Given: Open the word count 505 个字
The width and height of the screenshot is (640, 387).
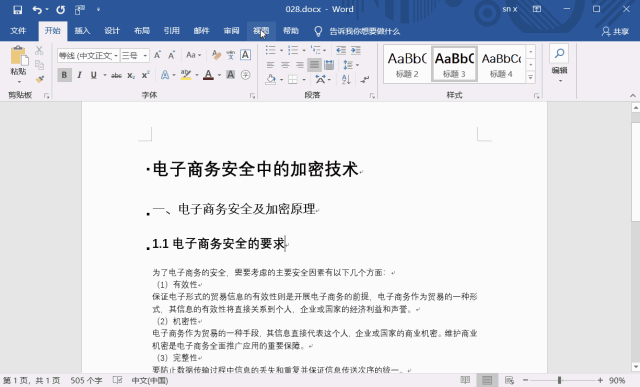Looking at the screenshot, I should (86, 380).
